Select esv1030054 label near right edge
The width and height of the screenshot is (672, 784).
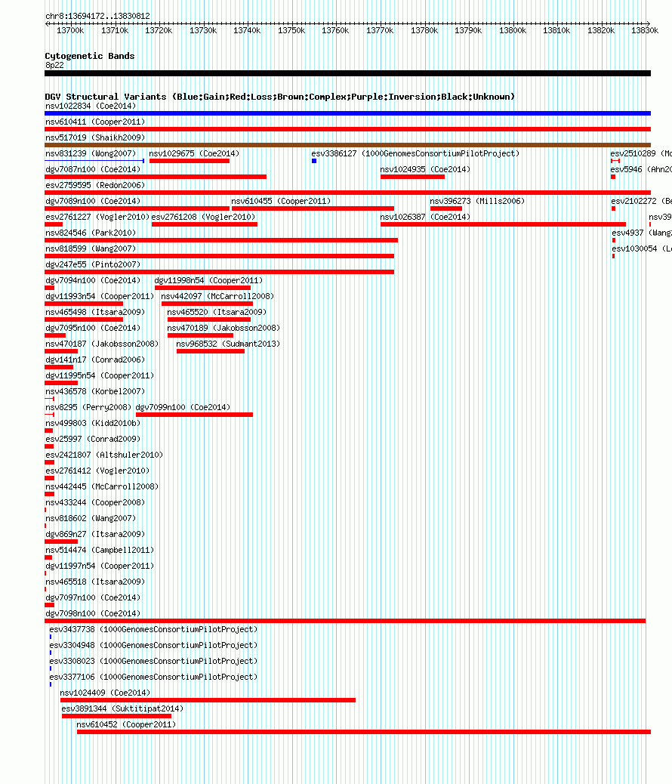pos(642,248)
